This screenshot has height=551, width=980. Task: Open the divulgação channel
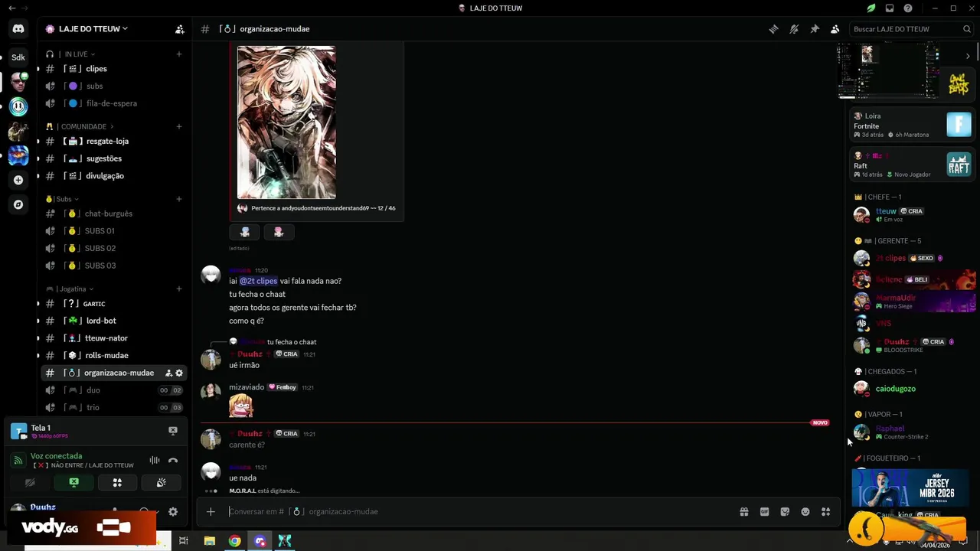[113, 176]
